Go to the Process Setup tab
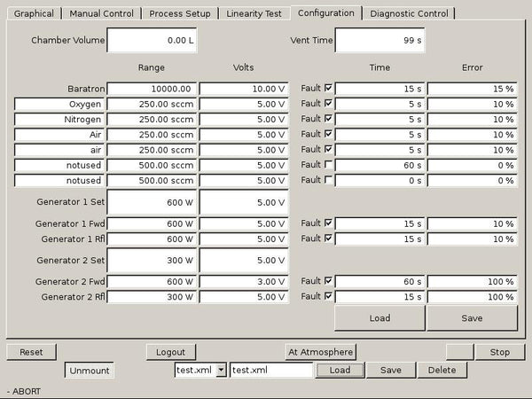This screenshot has width=532, height=399. pos(180,13)
